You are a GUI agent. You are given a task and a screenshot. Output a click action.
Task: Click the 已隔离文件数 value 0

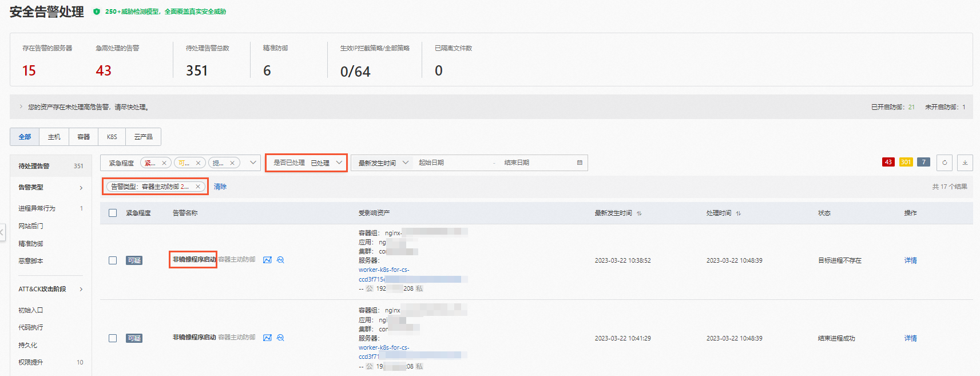(x=438, y=70)
